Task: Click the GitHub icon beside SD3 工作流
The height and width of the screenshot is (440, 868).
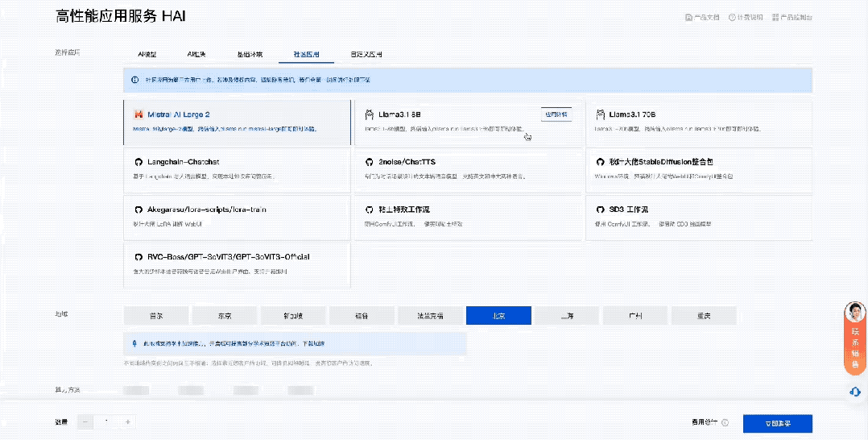Action: (x=600, y=210)
